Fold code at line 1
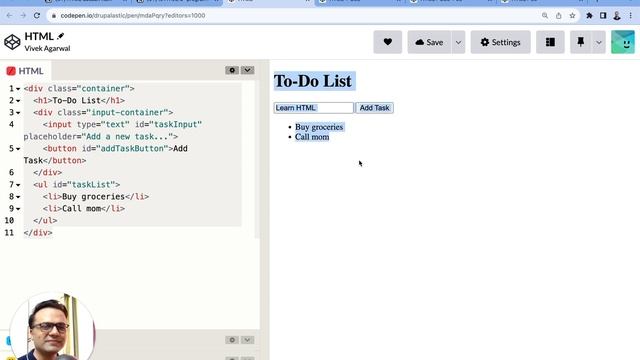 click(18, 89)
